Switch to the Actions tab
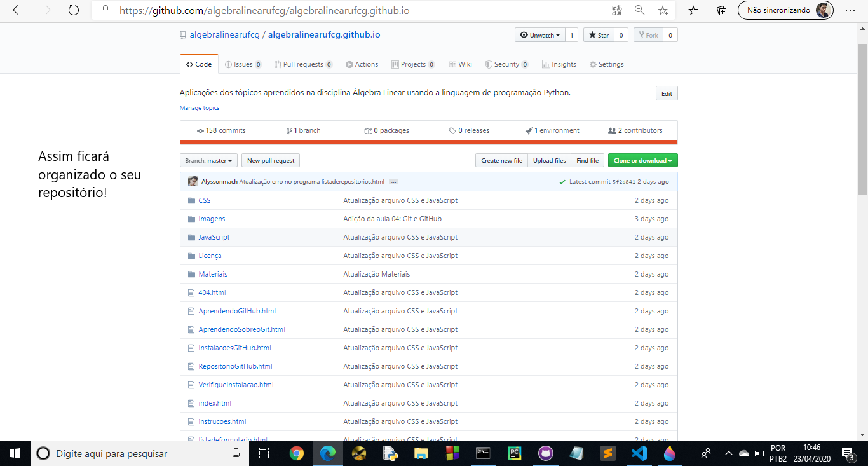The width and height of the screenshot is (868, 466). pos(362,64)
